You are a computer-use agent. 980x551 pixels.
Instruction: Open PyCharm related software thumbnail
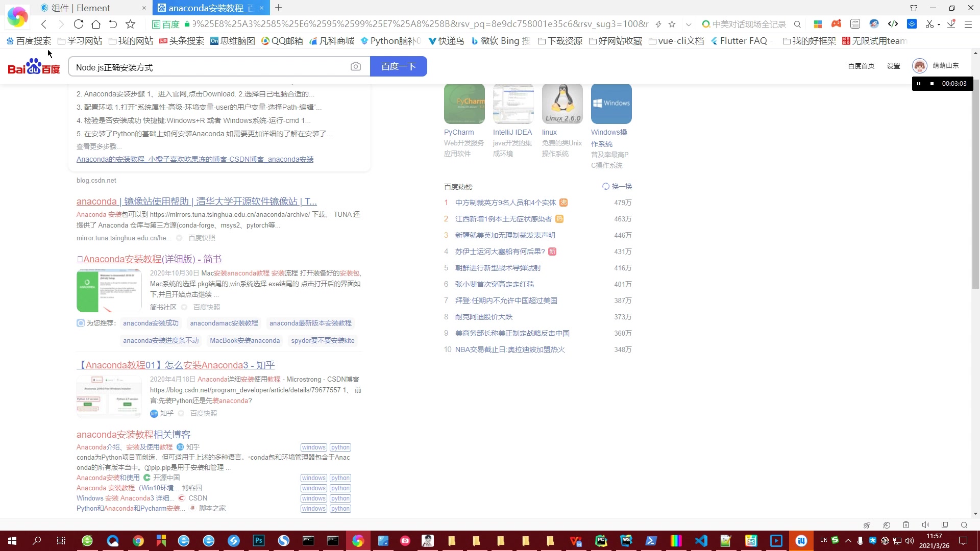(464, 104)
